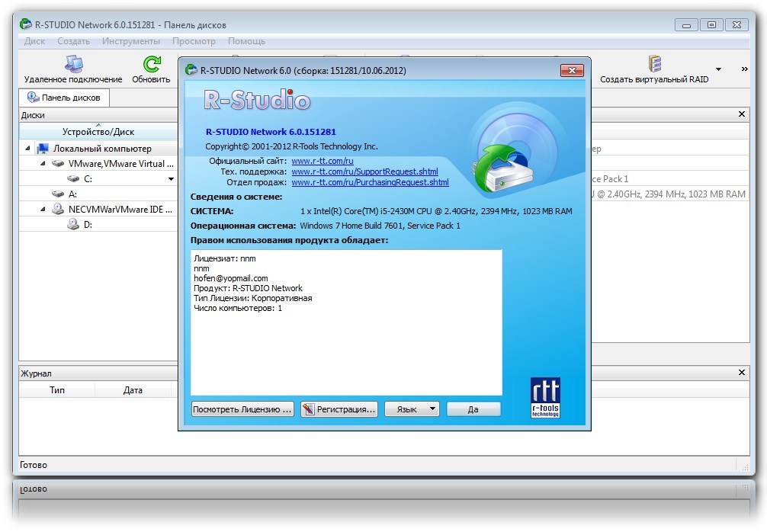Open the official site www.r-tt.com/ru link
767x532 pixels.
[x=323, y=161]
